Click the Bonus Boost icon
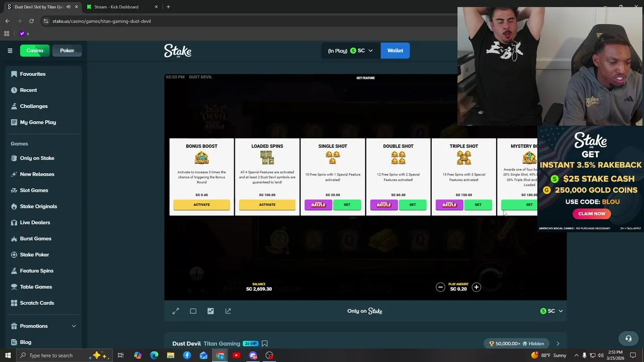 (202, 158)
